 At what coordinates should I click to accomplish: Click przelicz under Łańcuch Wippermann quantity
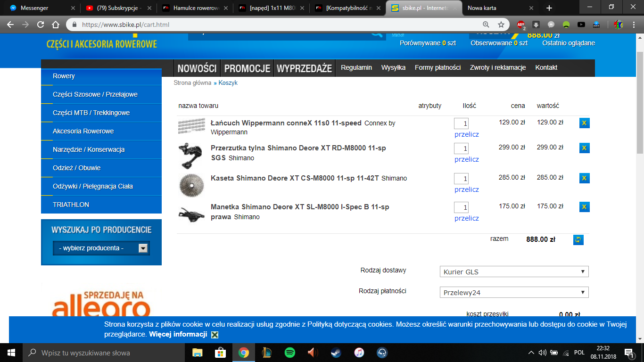[467, 134]
